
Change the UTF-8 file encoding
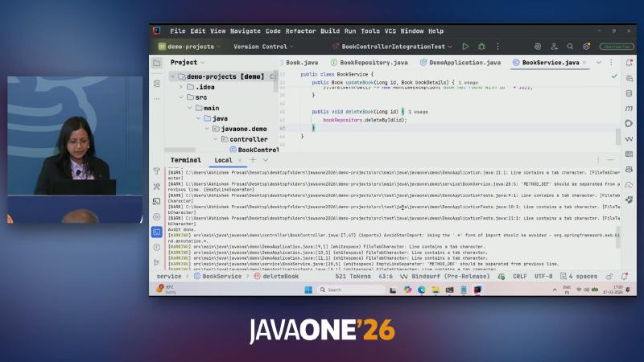point(543,277)
